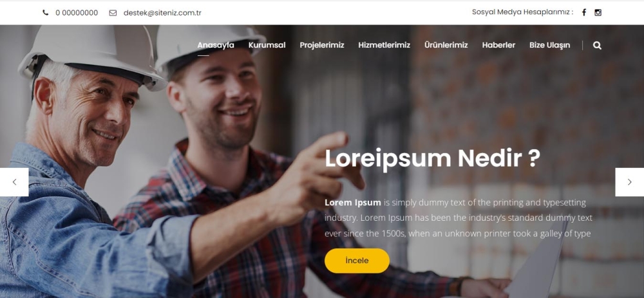Click the phone icon in top bar
Viewport: 644px width, 298px height.
[x=46, y=13]
